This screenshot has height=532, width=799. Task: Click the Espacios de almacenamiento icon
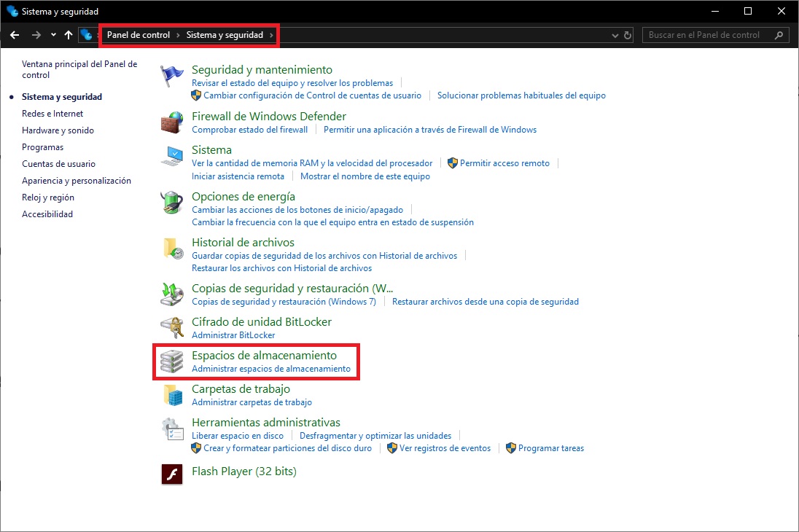(x=172, y=361)
